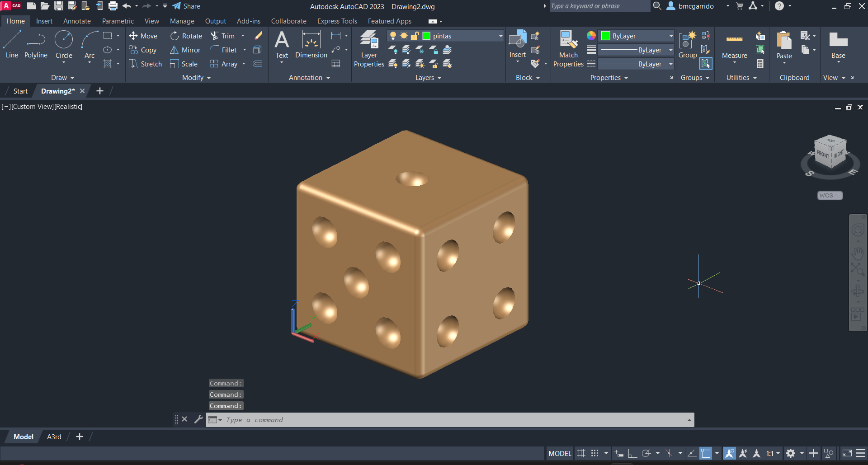
Task: Click the green pintas layer color swatch
Action: click(x=426, y=36)
